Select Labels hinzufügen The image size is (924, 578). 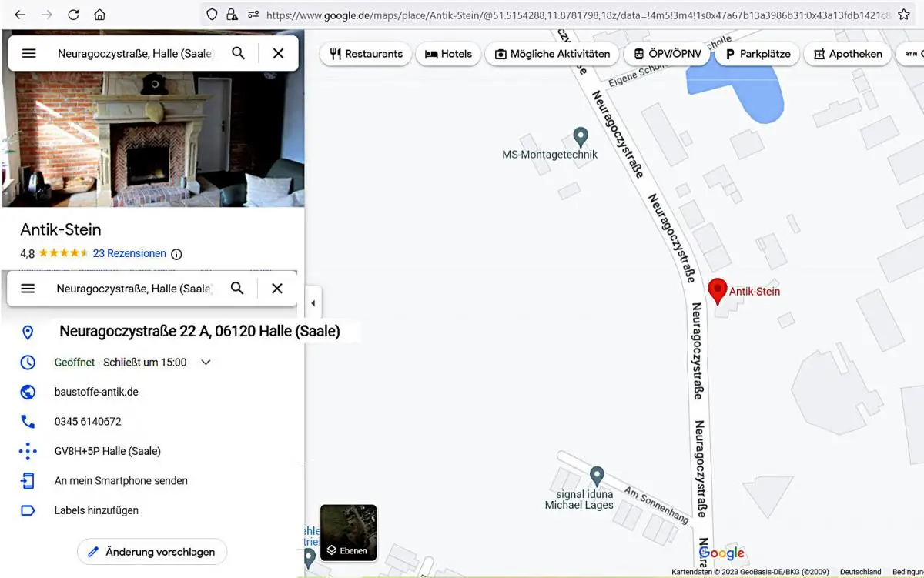96,510
